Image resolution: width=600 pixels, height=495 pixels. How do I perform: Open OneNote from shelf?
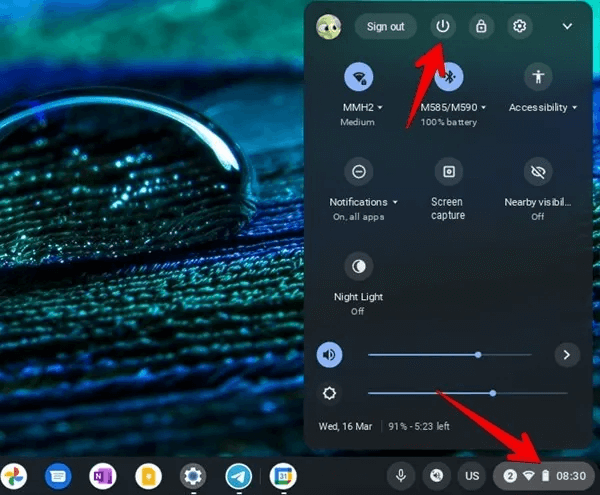pos(103,476)
